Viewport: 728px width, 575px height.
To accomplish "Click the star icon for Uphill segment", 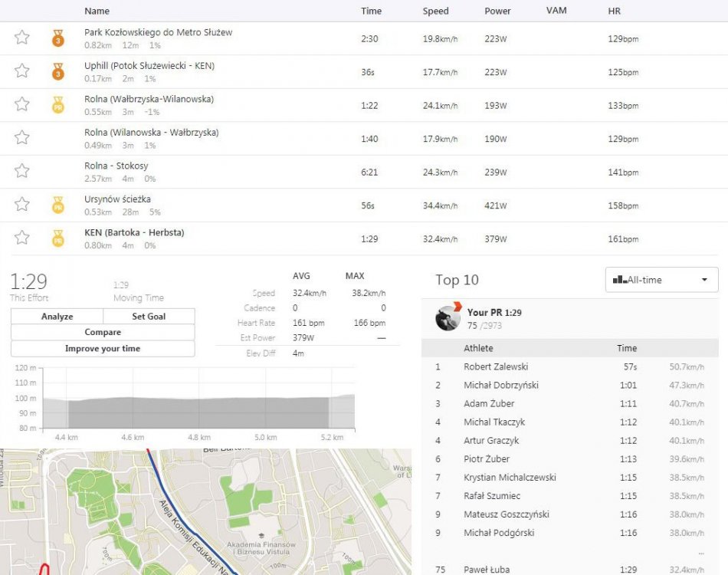I will pos(22,71).
